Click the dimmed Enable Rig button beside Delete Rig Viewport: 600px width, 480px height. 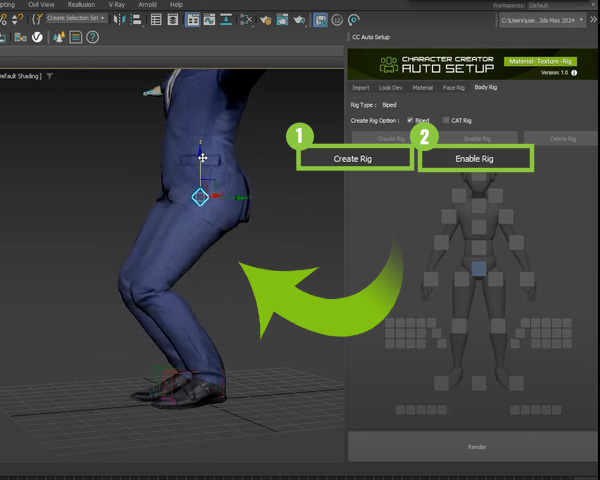[477, 138]
